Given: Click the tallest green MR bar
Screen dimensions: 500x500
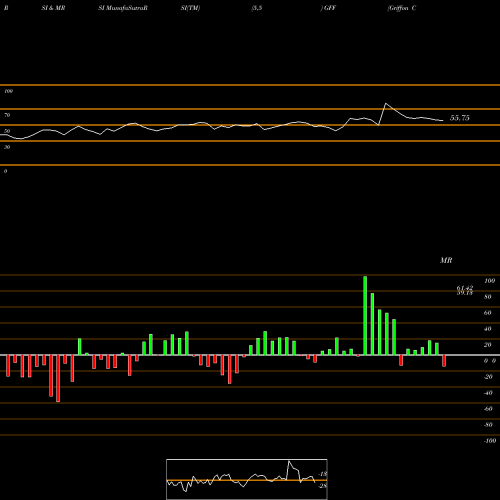Looking at the screenshot, I should (x=365, y=315).
